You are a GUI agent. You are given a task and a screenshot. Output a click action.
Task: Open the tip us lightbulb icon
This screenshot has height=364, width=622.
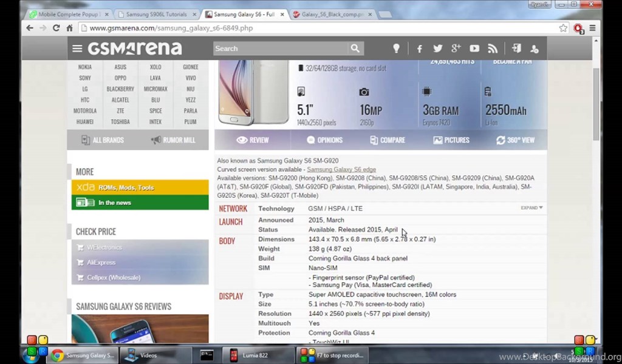pos(396,49)
